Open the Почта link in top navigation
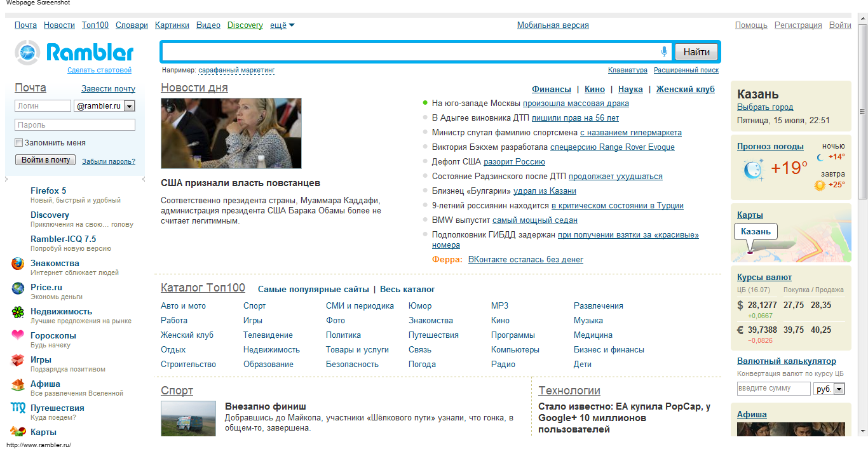868x449 pixels. (26, 25)
